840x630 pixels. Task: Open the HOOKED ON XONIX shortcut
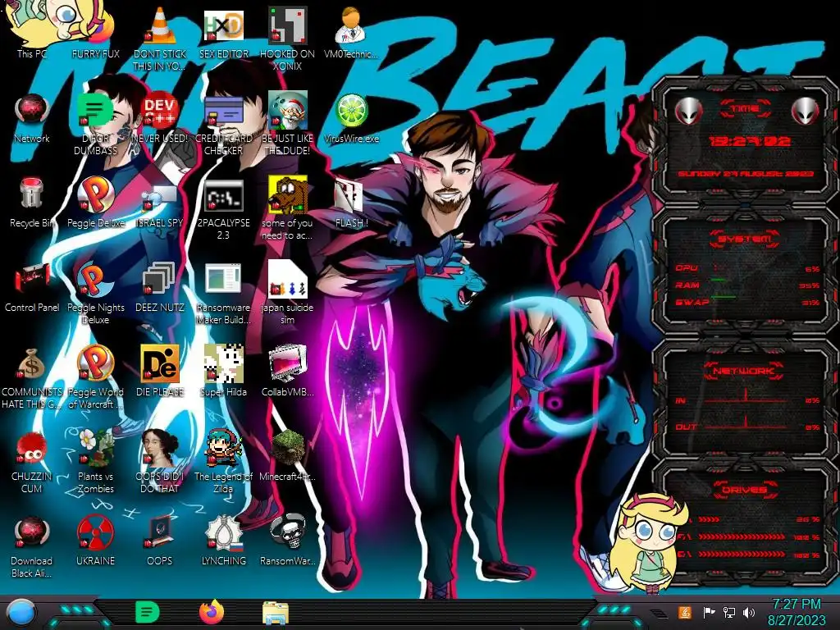coord(287,39)
